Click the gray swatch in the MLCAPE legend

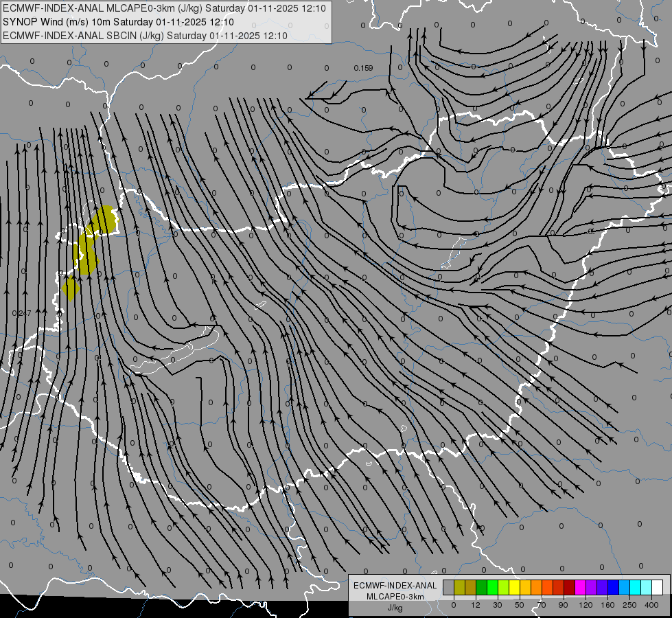[x=449, y=587]
